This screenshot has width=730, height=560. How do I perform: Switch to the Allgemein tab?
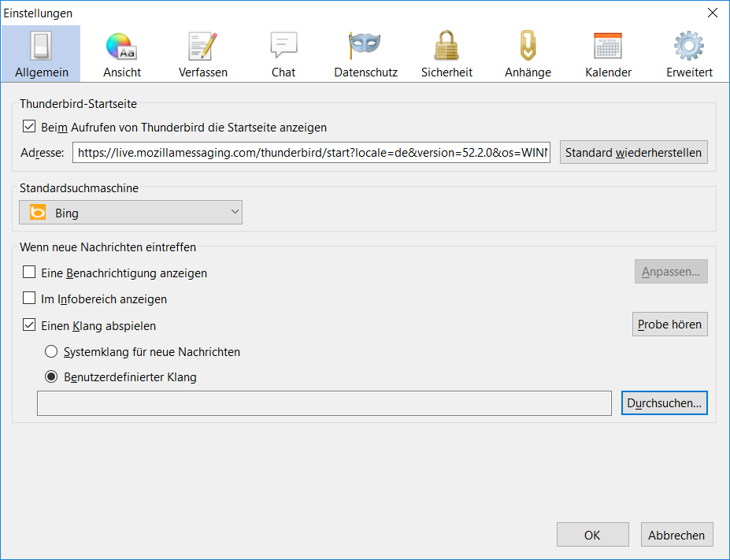(41, 54)
